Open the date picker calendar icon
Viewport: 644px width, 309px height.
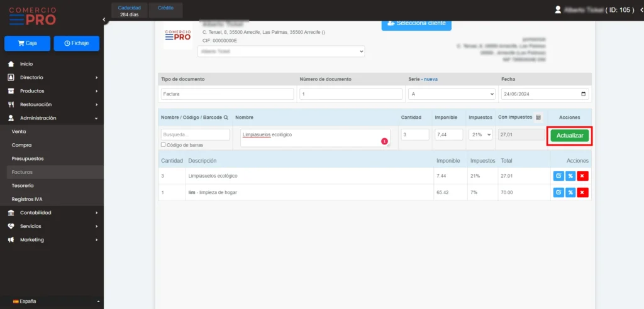coord(584,94)
